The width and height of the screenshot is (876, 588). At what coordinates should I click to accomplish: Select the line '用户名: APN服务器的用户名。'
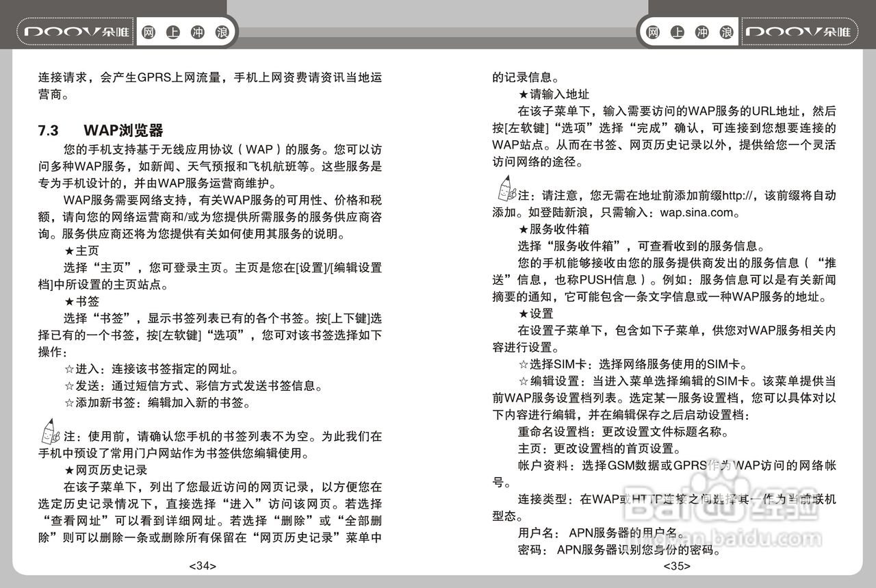[601, 533]
